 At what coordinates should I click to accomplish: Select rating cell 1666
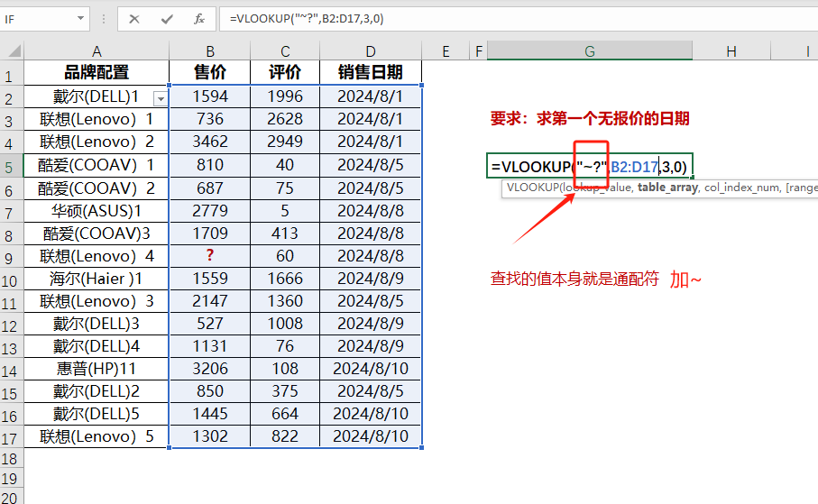pos(285,279)
